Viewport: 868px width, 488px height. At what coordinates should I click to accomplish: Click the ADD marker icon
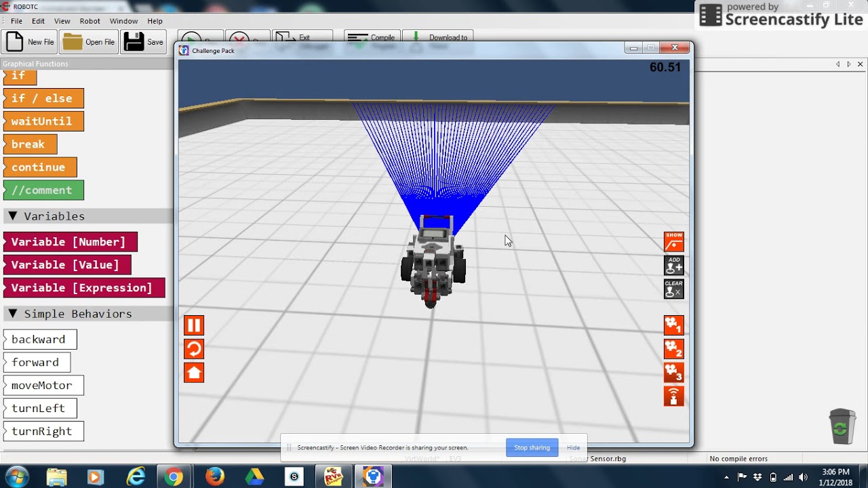click(x=673, y=266)
